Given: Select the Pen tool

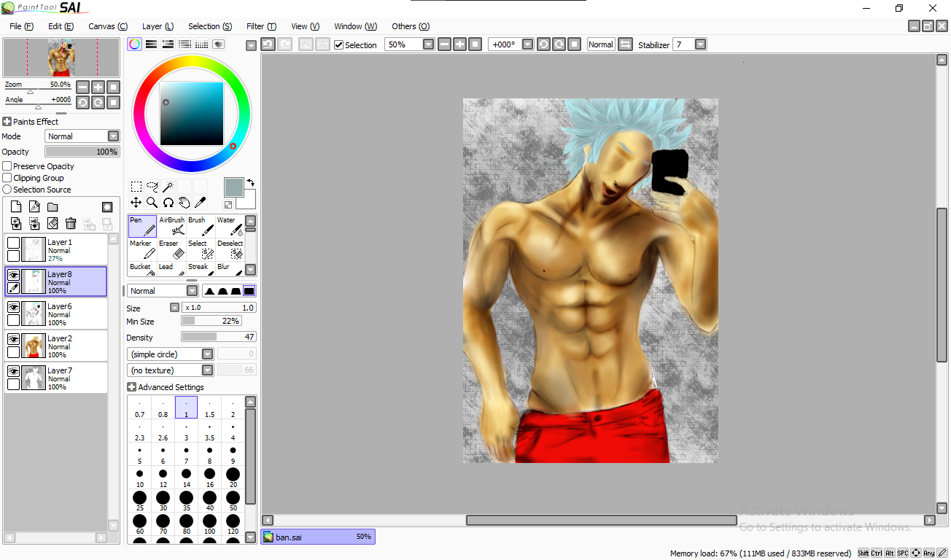Looking at the screenshot, I should point(142,226).
